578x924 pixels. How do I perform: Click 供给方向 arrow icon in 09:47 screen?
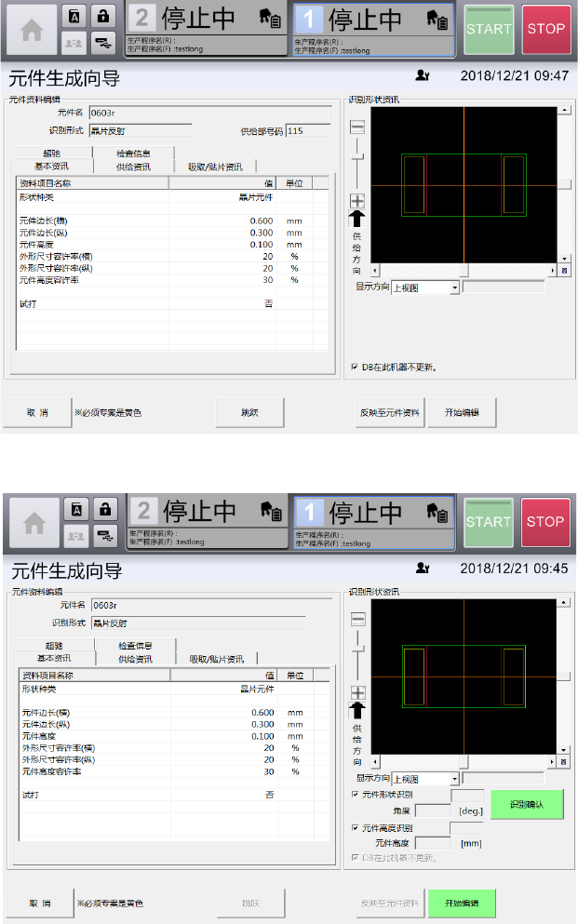356,219
